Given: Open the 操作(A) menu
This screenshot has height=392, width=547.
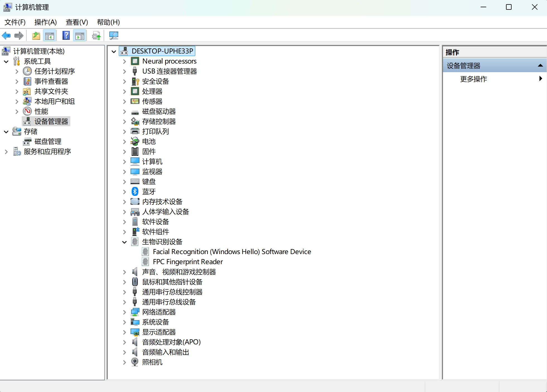Looking at the screenshot, I should click(45, 22).
